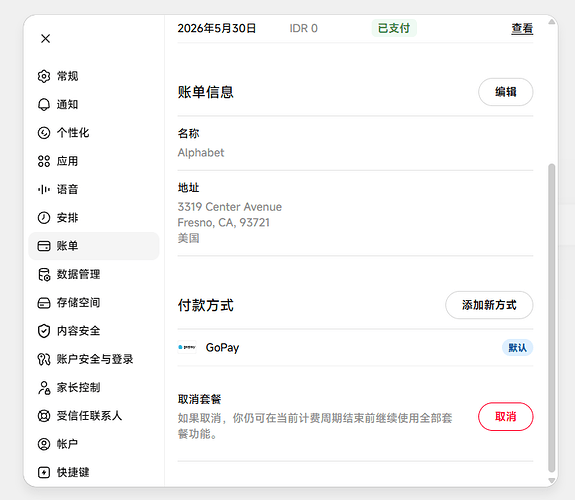Go to 个性化 settings
This screenshot has height=500, width=575.
coord(94,133)
